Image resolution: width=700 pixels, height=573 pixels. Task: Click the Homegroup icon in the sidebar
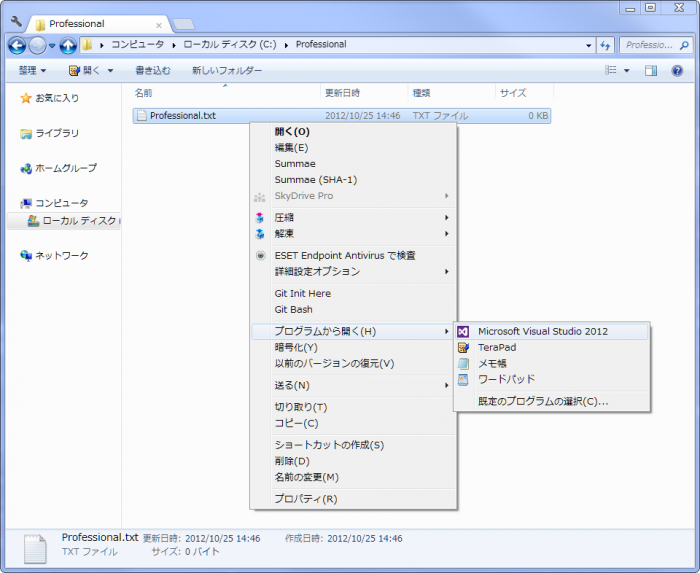(x=26, y=168)
